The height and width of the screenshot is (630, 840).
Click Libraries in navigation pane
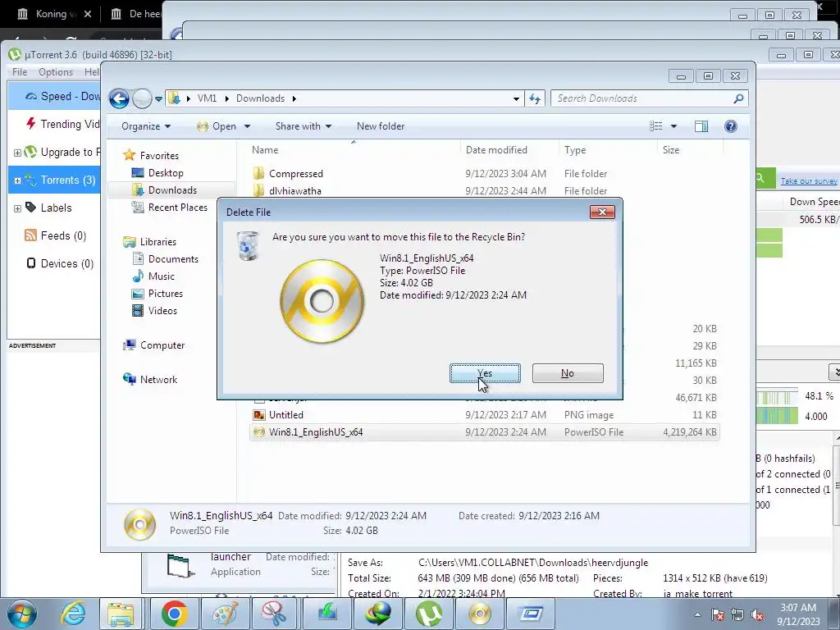[158, 242]
